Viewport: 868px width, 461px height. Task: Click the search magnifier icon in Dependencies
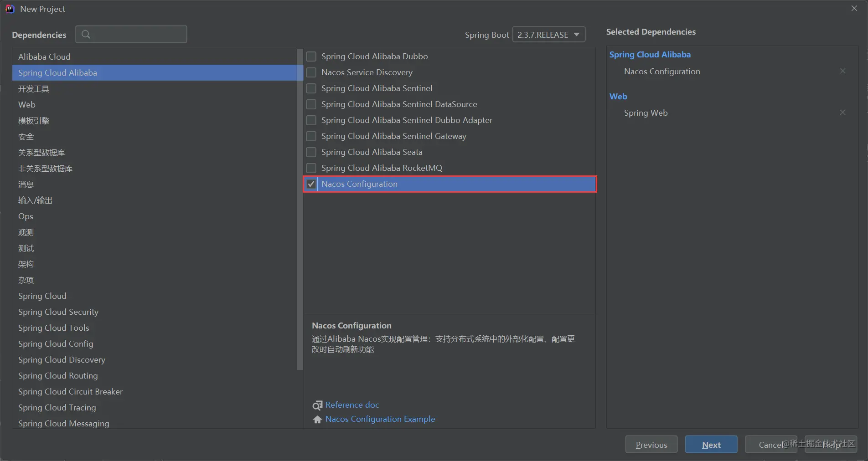click(x=86, y=34)
